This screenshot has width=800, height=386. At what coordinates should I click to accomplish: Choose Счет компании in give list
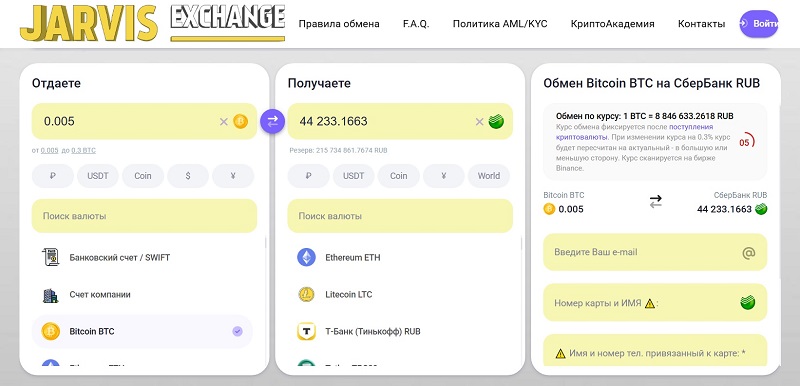(x=142, y=295)
